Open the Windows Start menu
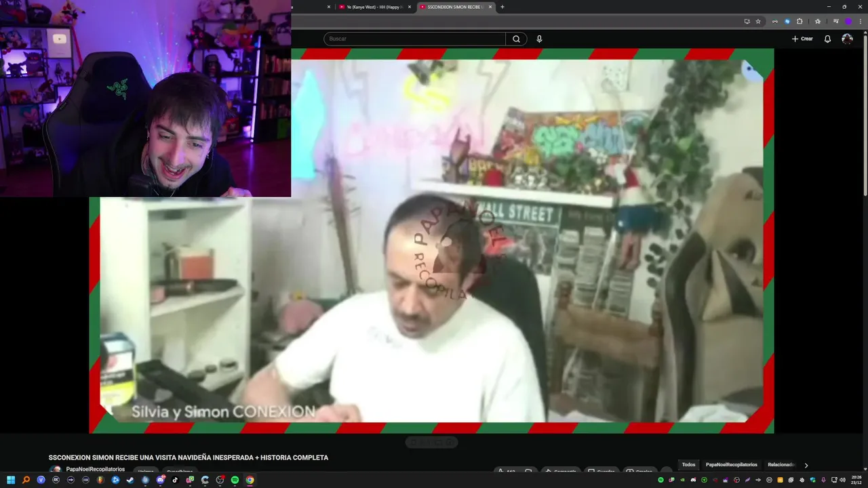Viewport: 868px width, 488px height. tap(11, 480)
